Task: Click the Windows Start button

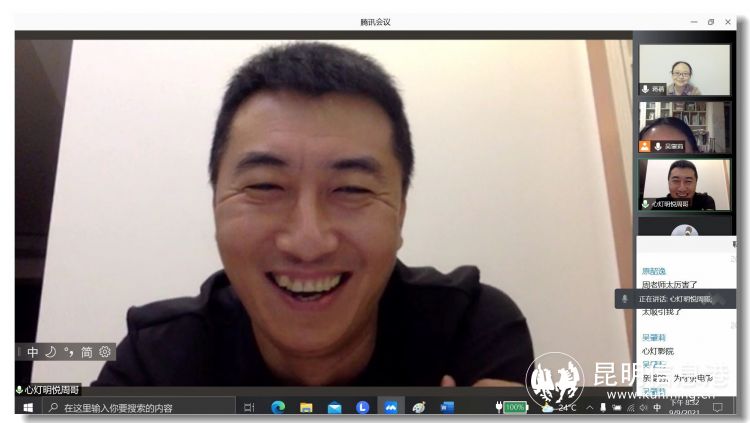Action: pyautogui.click(x=28, y=407)
